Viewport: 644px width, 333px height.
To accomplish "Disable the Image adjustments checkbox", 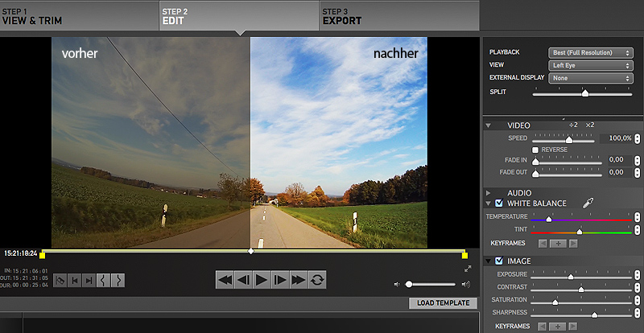I will tap(499, 261).
